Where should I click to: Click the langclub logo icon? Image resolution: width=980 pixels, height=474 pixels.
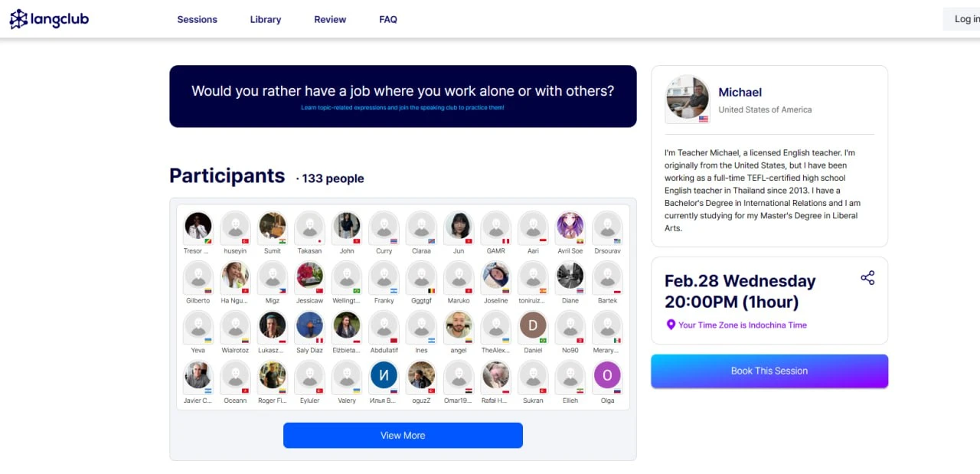click(18, 19)
